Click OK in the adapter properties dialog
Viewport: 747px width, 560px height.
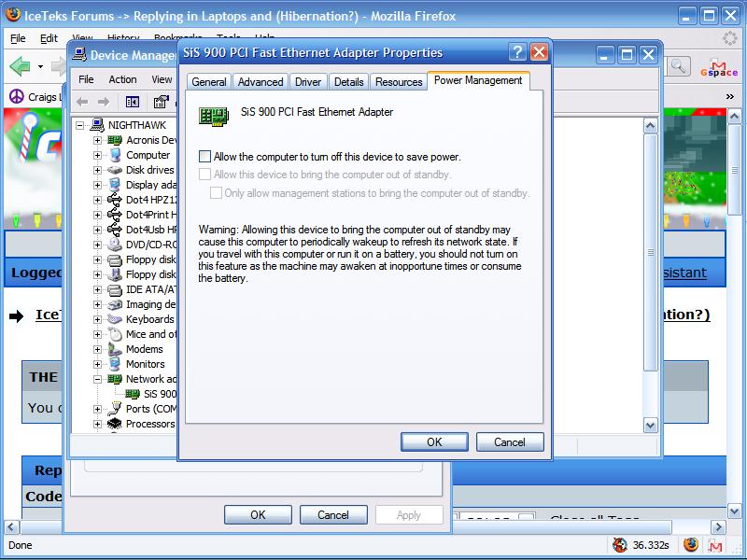point(434,441)
